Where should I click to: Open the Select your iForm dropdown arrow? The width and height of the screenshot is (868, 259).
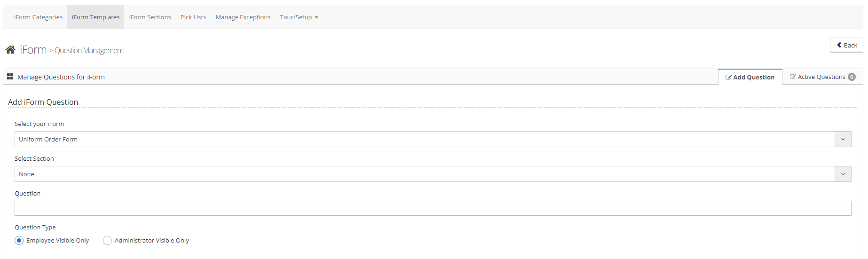pyautogui.click(x=843, y=140)
